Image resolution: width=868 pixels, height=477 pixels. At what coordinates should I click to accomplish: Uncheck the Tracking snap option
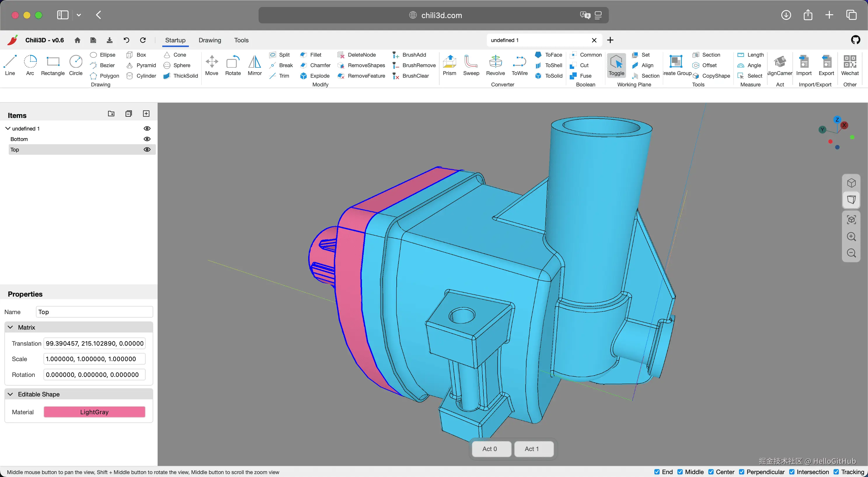(x=836, y=472)
